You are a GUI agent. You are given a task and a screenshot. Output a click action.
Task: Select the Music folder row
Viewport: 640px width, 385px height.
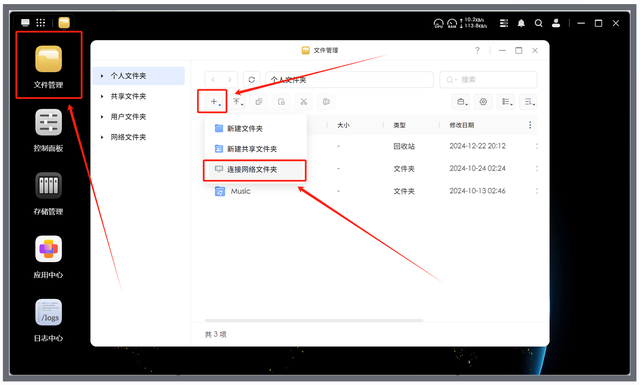coord(371,191)
